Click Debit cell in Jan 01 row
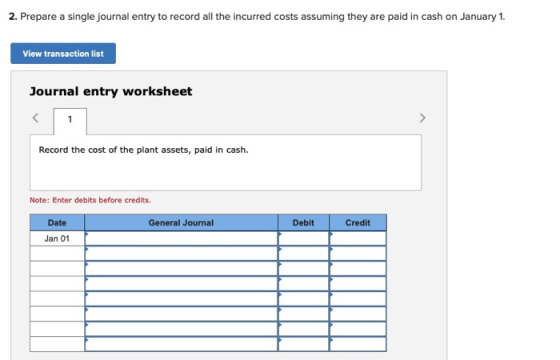Image resolution: width=560 pixels, height=360 pixels. coord(304,239)
